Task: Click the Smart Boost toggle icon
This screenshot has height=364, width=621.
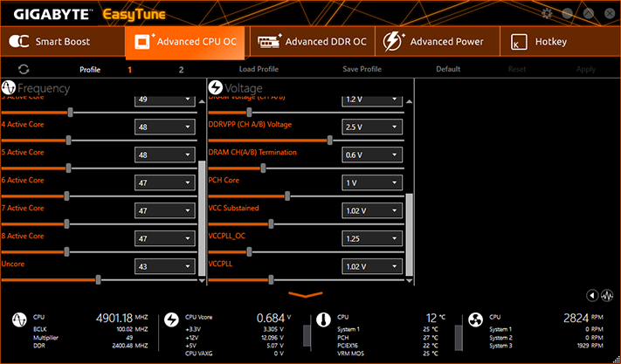Action: [18, 41]
